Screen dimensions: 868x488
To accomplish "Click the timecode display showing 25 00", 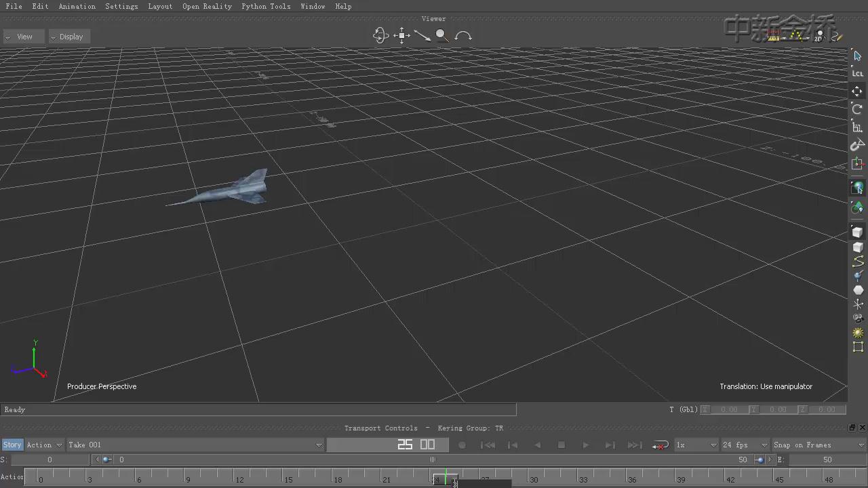I will 387,445.
